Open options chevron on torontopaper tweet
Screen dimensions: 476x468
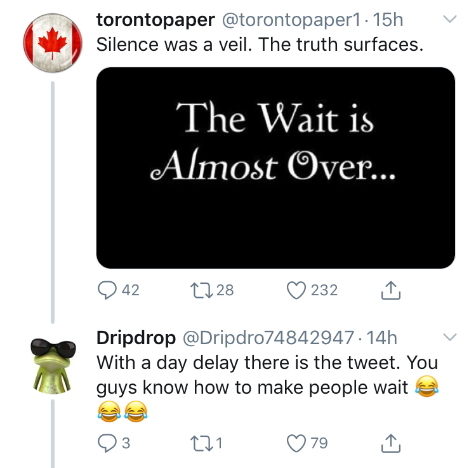(450, 19)
